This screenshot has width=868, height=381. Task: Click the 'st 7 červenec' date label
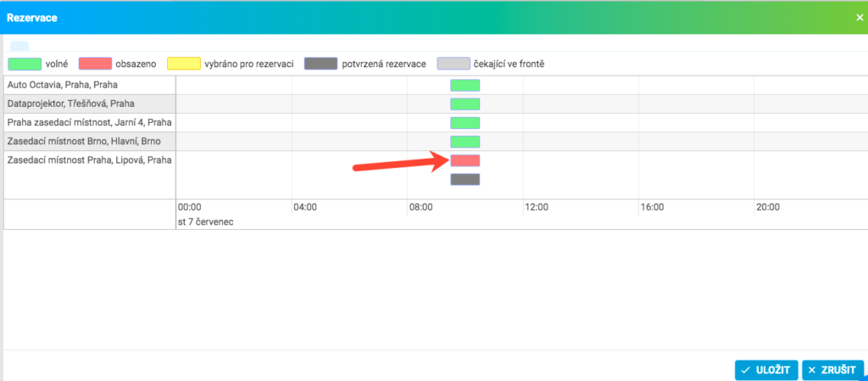click(x=205, y=222)
